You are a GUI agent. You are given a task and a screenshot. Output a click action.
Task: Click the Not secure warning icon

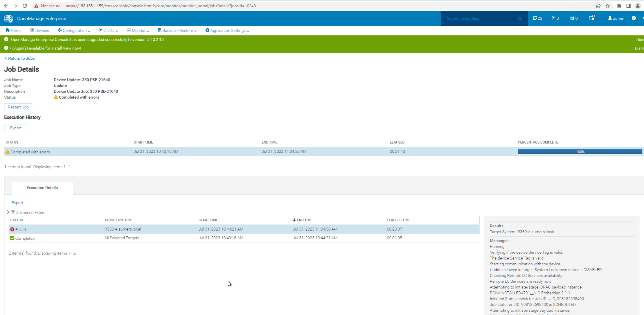pos(37,6)
